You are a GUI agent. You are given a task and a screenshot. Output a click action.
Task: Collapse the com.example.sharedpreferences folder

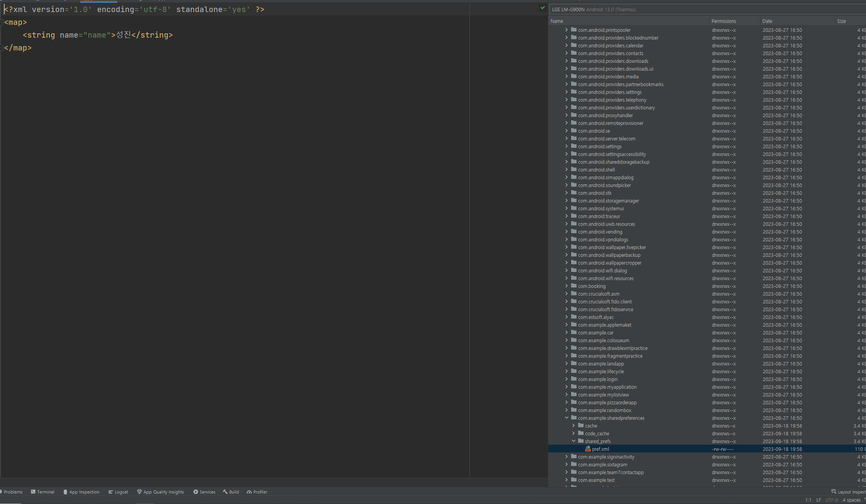566,418
